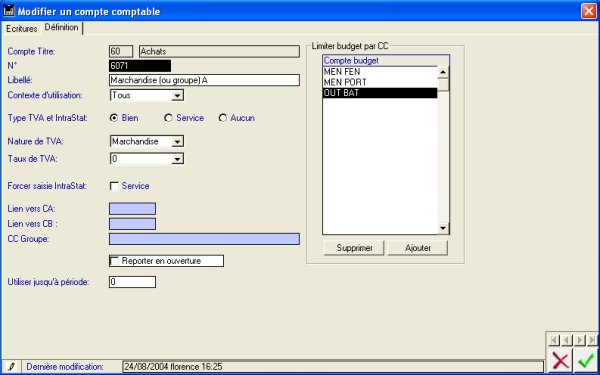Switch to the Définition tab
The width and height of the screenshot is (600, 375).
61,28
